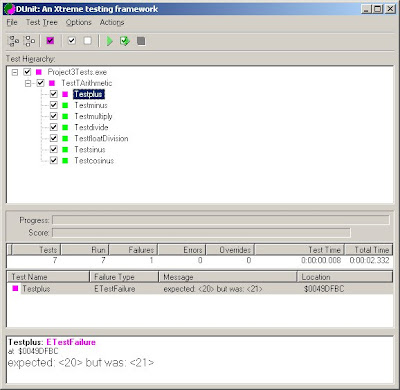This screenshot has height=390, width=400.
Task: Click the Location column header
Action: pos(345,277)
